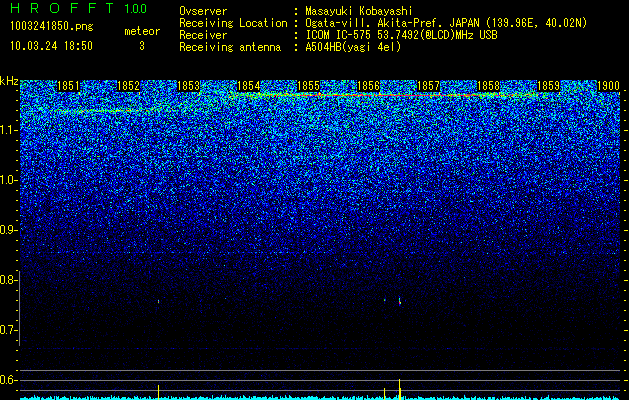The height and width of the screenshot is (400, 629).
Task: Click the 0.8 kHz axis label
Action: [7, 280]
